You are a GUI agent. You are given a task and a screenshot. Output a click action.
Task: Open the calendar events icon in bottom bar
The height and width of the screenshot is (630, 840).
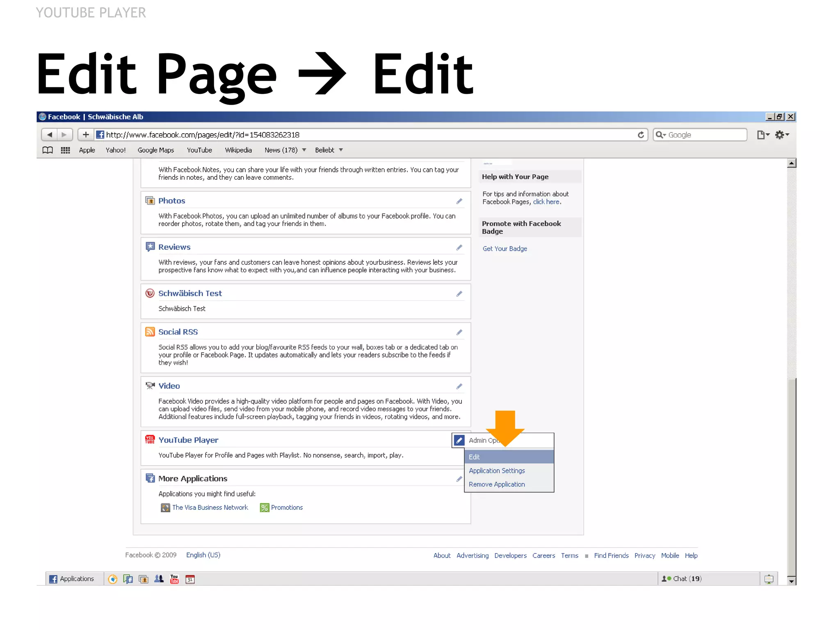tap(190, 579)
